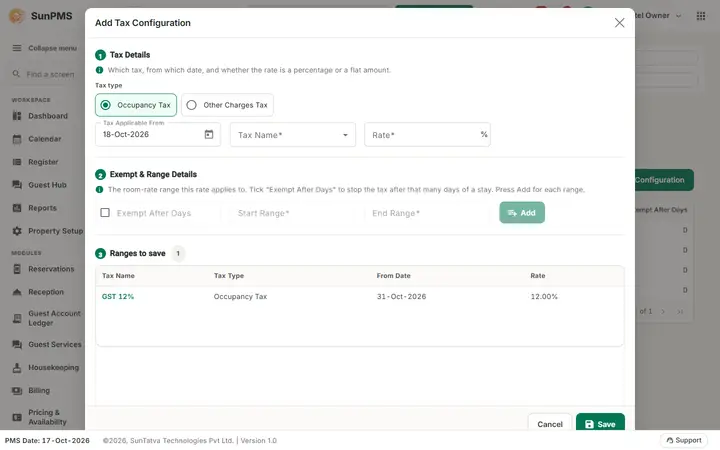Click the Rate input field
This screenshot has height=450, width=720.
pos(427,135)
